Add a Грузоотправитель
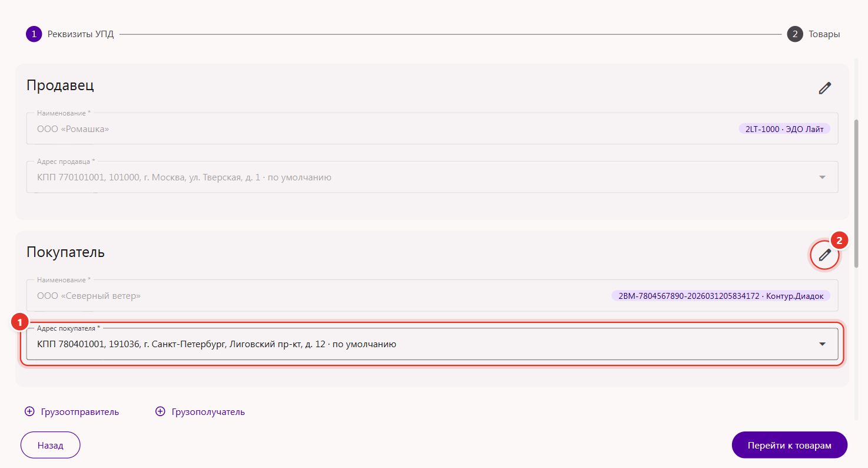Screen dimensions: 868x468 pos(72,412)
